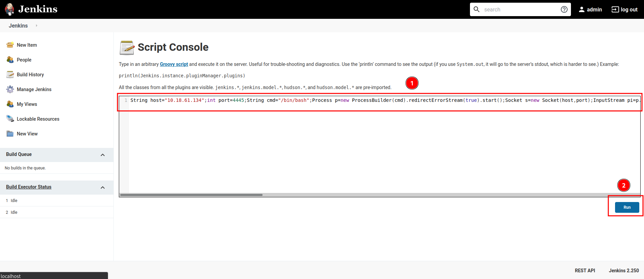Run the Groovy script
This screenshot has width=644, height=279.
click(627, 207)
